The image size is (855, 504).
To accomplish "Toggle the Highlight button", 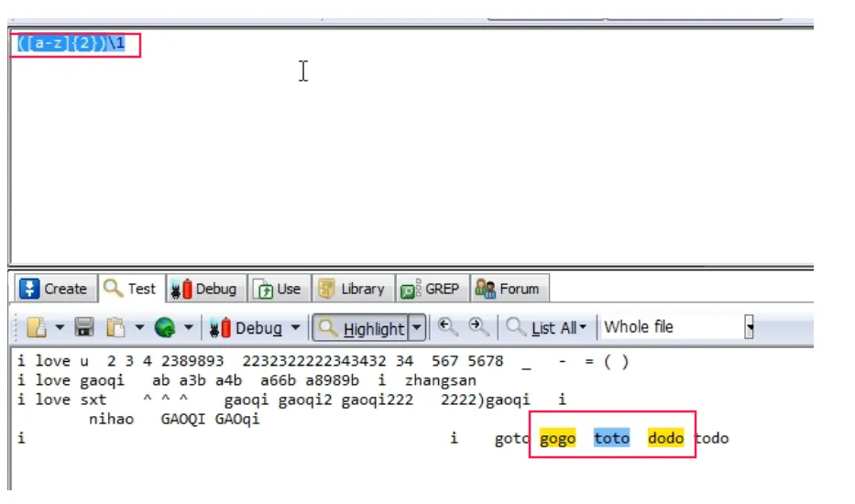I will (x=361, y=328).
